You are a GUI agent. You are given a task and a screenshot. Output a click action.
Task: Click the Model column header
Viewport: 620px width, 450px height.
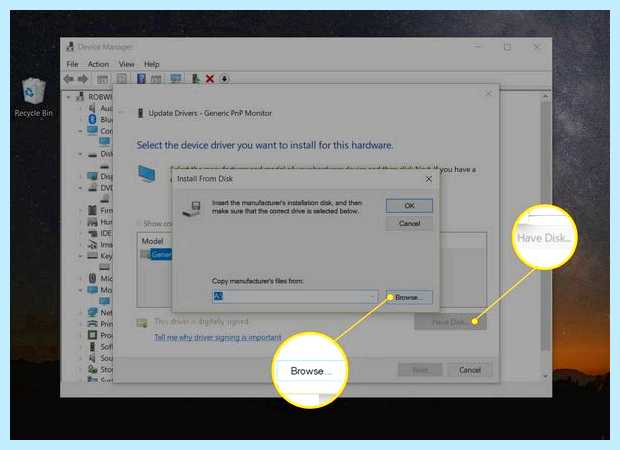pos(153,241)
